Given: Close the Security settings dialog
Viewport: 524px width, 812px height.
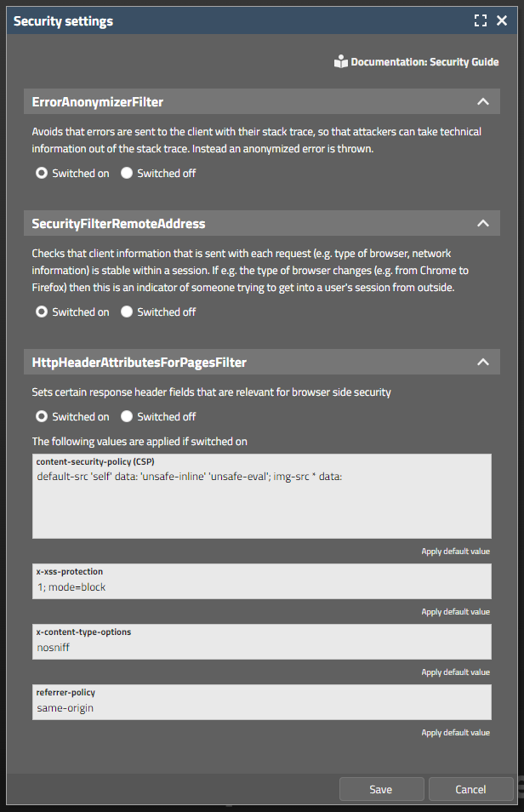Looking at the screenshot, I should [x=502, y=20].
